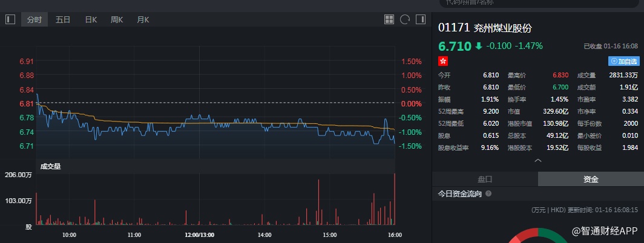
Task: Click the green down arrow price indicator
Action: coord(479,46)
